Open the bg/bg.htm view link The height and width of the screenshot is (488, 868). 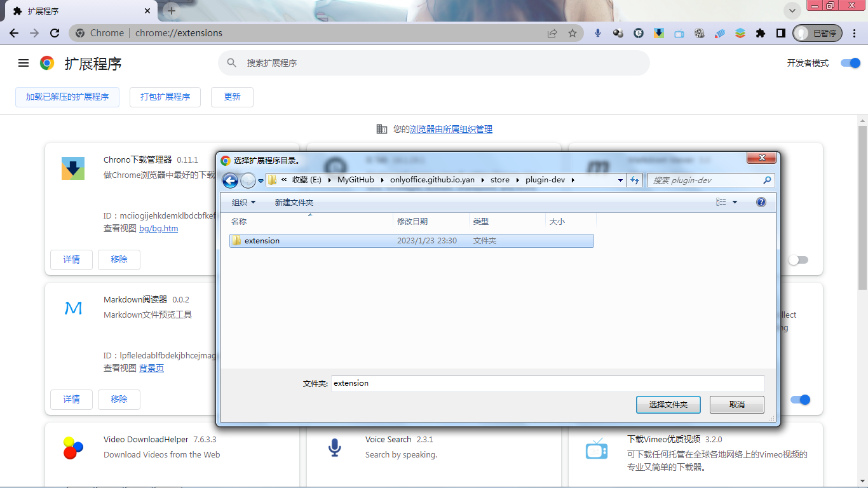coord(159,228)
